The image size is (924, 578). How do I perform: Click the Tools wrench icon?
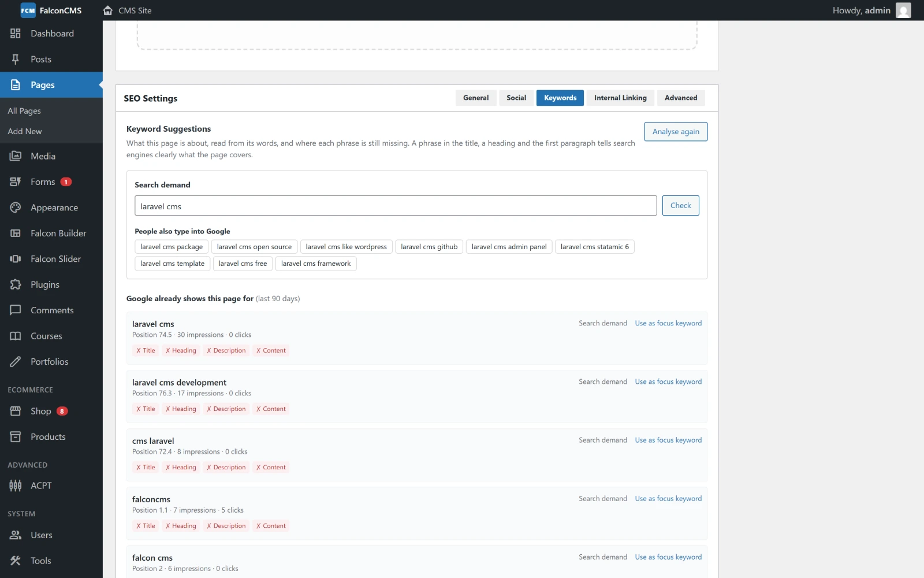[16, 561]
